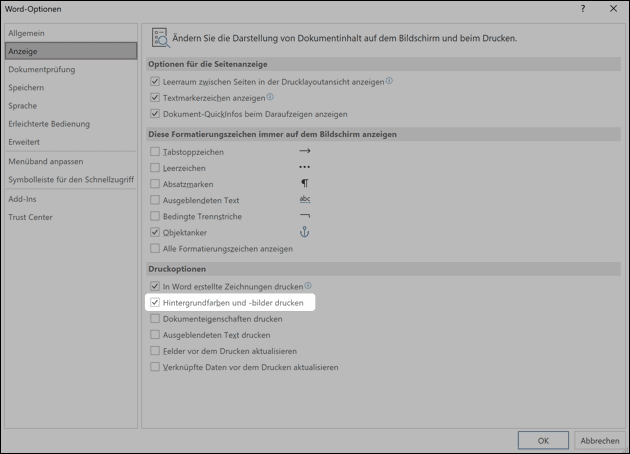This screenshot has width=630, height=454.
Task: Open Menüband anpassen category
Action: [71, 162]
